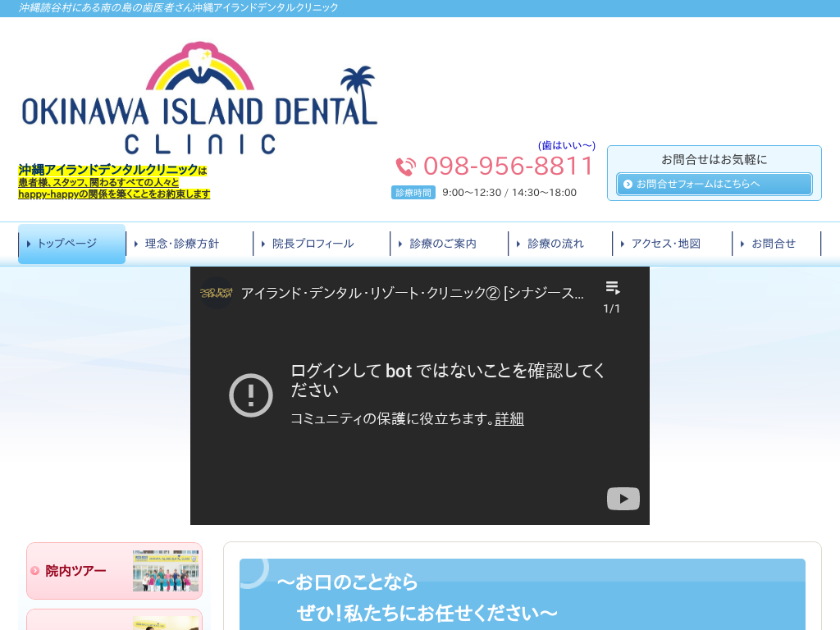
Task: Click お問合せフォームはこちらへ button
Action: [714, 185]
